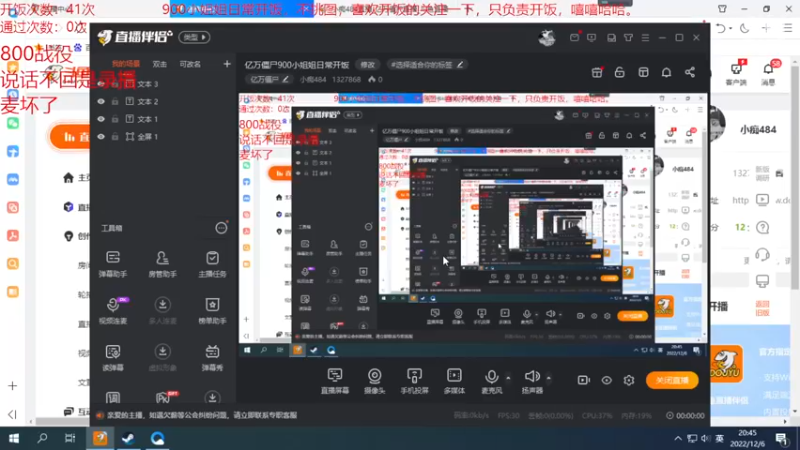The width and height of the screenshot is (800, 450).
Task: Open the 房管助手 tool
Action: coord(162,264)
